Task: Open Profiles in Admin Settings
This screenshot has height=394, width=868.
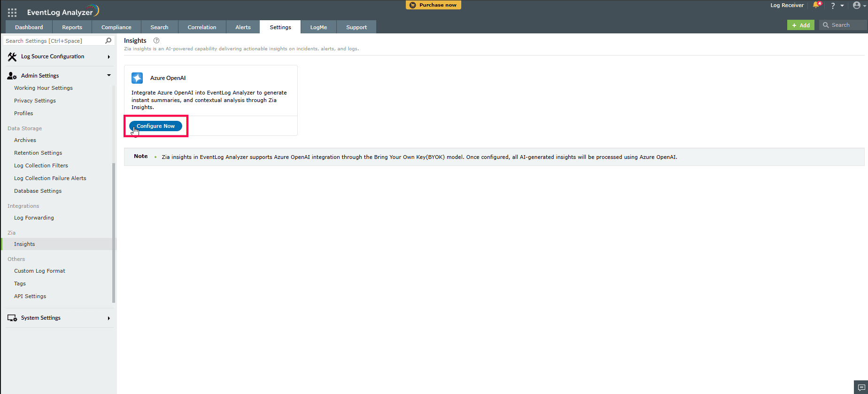Action: (x=23, y=113)
